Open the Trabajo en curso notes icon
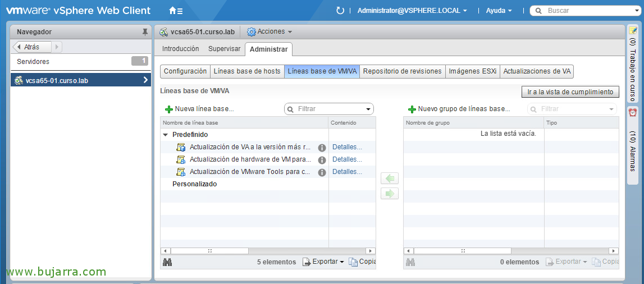Screen dimensions: 644x284 [x=633, y=30]
